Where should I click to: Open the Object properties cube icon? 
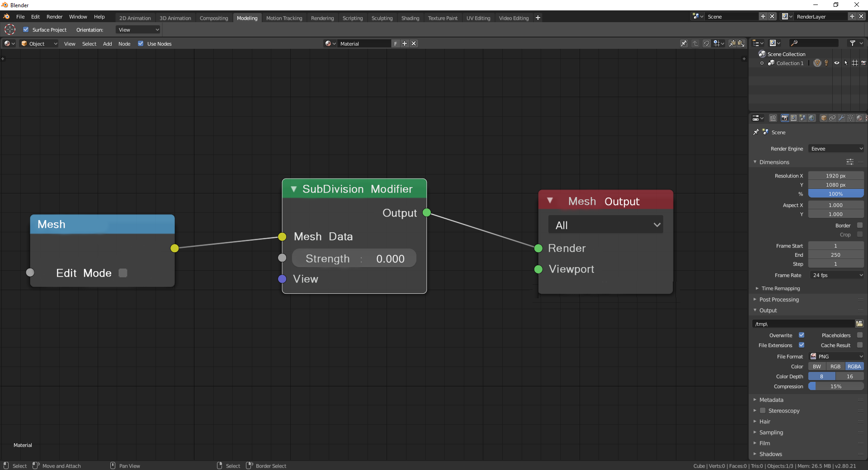click(x=824, y=118)
